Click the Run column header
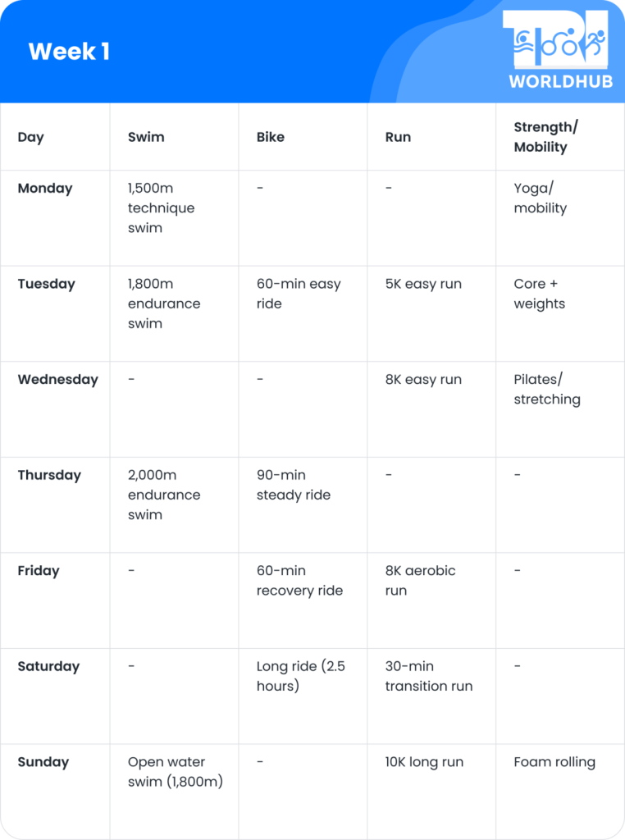The height and width of the screenshot is (840, 625). click(398, 137)
